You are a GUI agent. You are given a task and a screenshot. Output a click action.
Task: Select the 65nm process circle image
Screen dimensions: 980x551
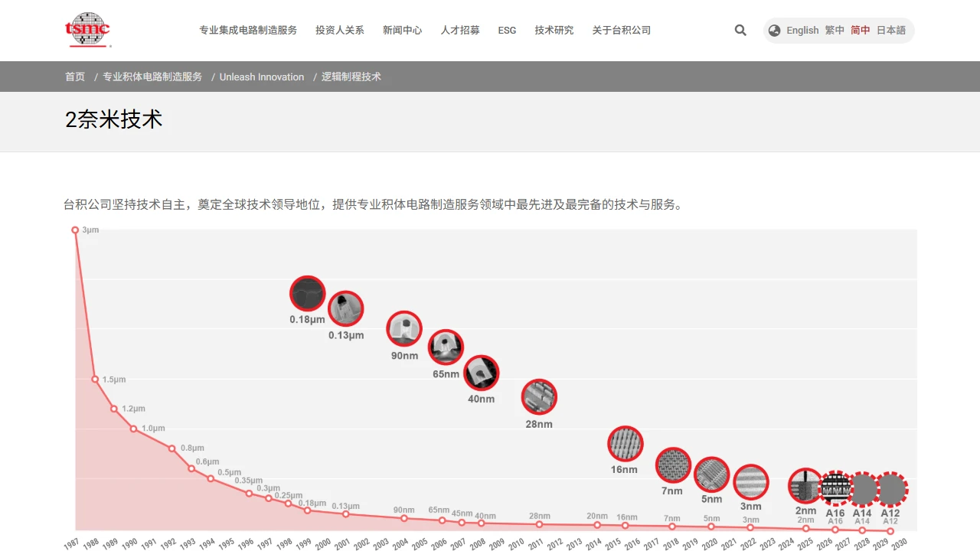click(x=446, y=347)
